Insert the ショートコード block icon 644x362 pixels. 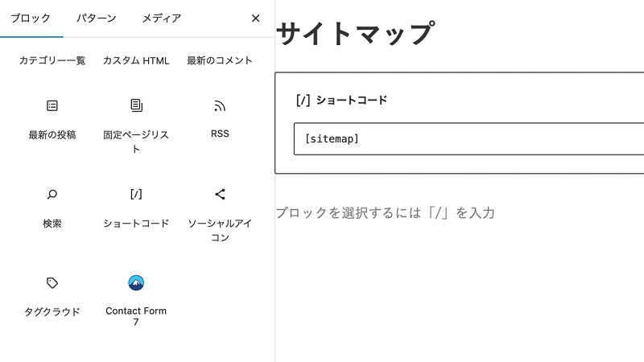(x=136, y=194)
